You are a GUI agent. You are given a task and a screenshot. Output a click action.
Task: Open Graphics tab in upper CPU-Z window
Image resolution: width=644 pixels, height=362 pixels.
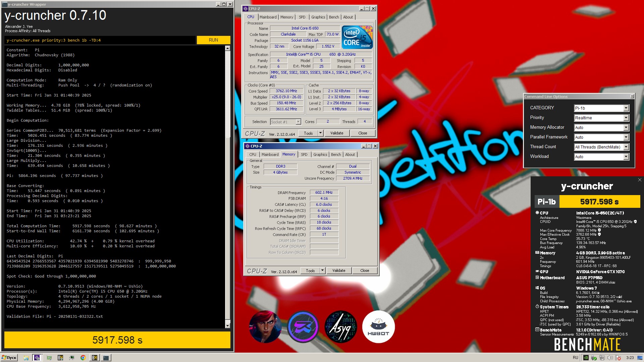point(318,17)
